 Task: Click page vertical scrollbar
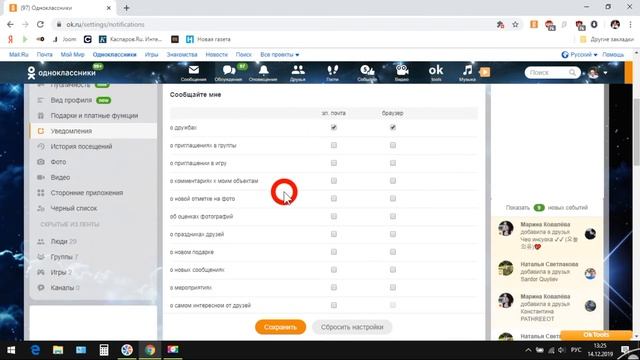636,131
